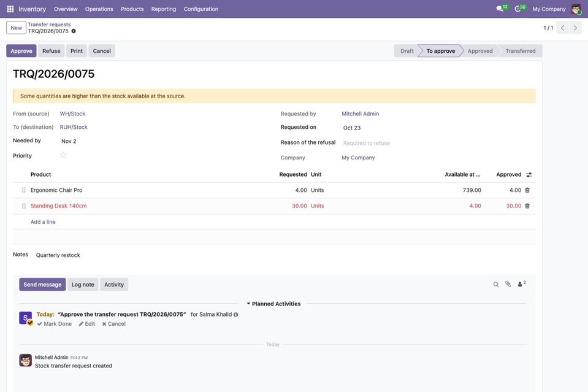This screenshot has width=588, height=392.
Task: Open the Overview menu
Action: point(66,9)
